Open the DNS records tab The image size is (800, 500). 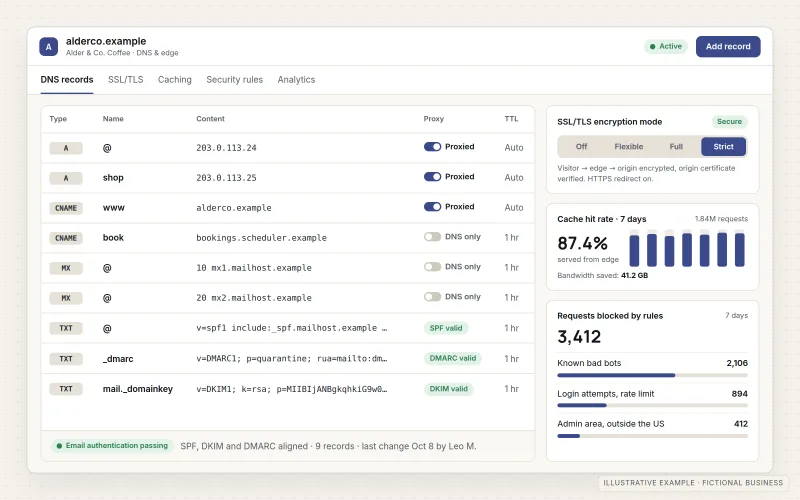[67, 80]
